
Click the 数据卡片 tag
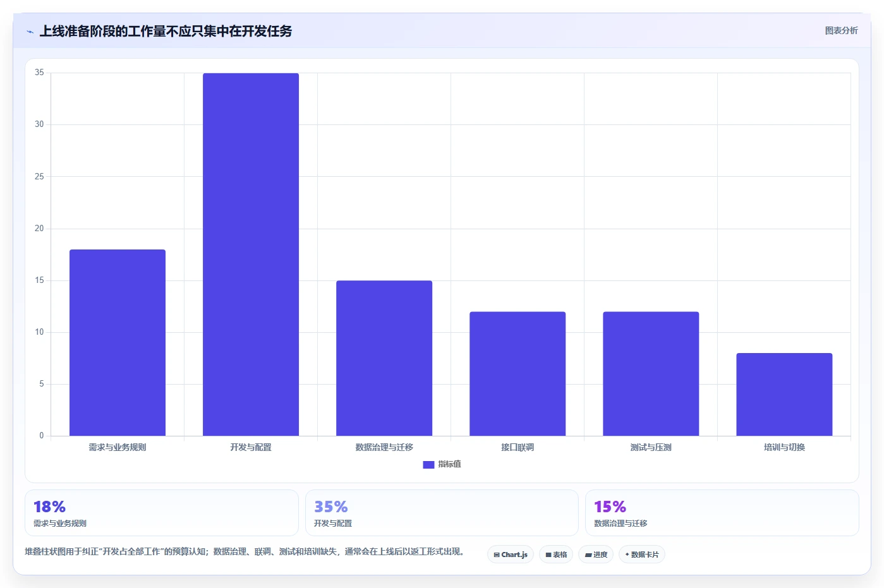coord(642,555)
